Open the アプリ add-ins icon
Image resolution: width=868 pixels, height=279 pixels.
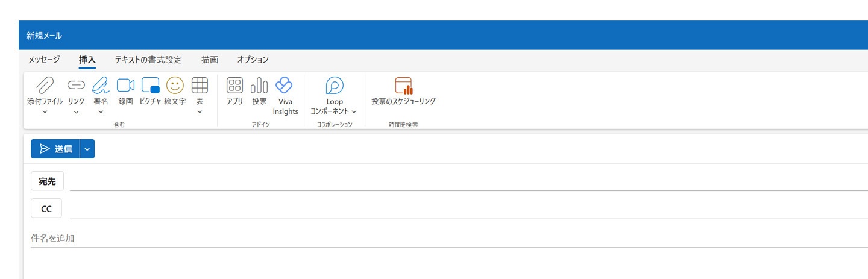[234, 85]
